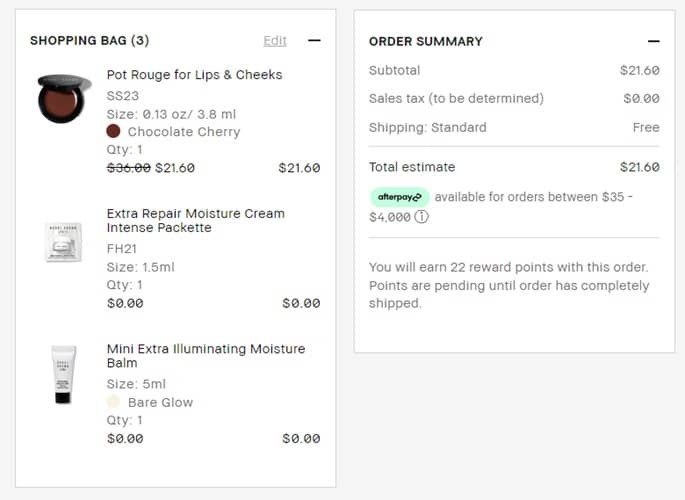Image resolution: width=685 pixels, height=500 pixels.
Task: Click the Afterpay logo badge
Action: pyautogui.click(x=400, y=197)
